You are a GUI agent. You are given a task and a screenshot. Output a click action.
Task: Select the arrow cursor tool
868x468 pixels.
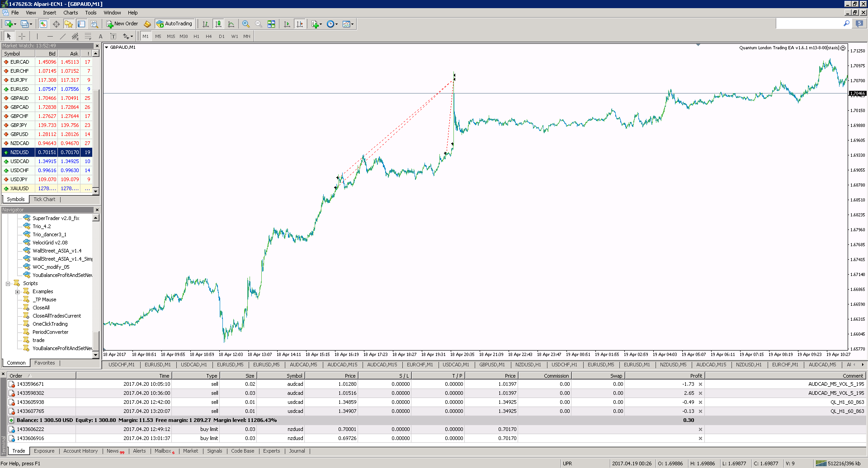click(x=9, y=36)
